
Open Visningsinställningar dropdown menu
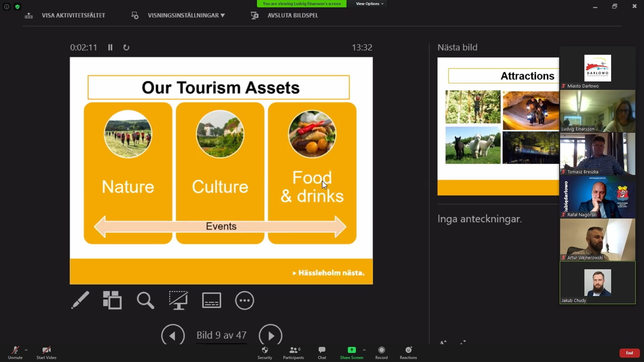(186, 15)
